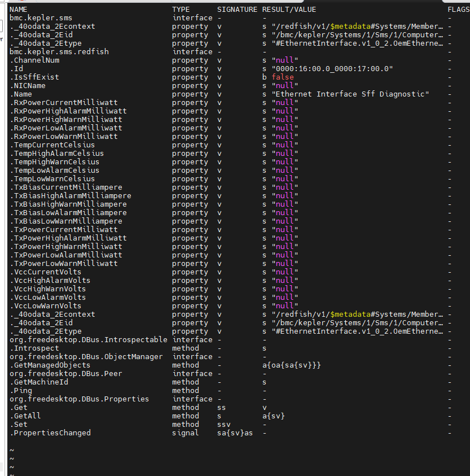The height and width of the screenshot is (476, 470).
Task: Click .TempCurrentCelsius property name
Action: tap(52, 145)
